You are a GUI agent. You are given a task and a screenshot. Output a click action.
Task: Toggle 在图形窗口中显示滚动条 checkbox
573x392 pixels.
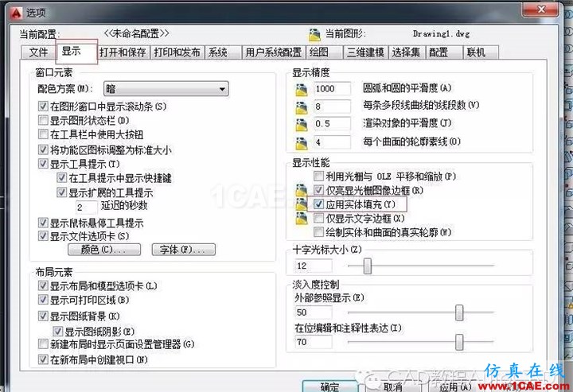coord(43,107)
